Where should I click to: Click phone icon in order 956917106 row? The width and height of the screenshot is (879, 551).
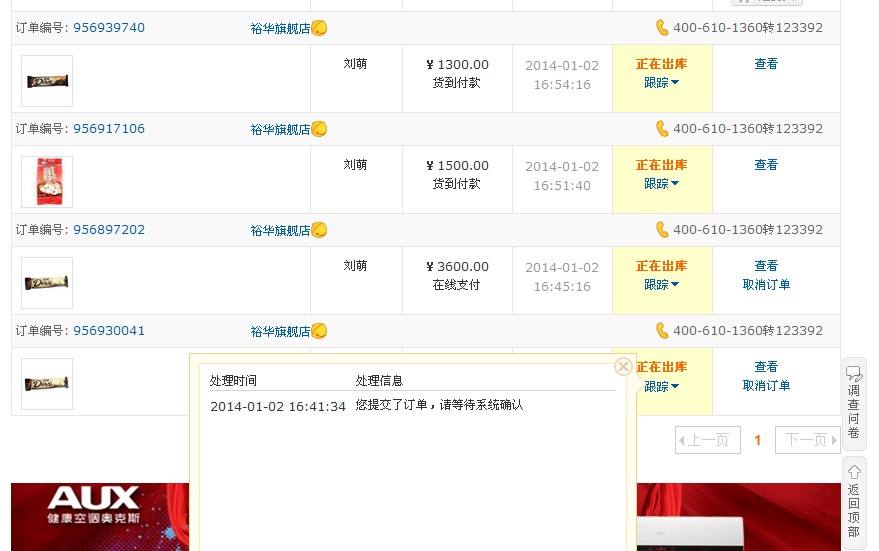(x=662, y=128)
